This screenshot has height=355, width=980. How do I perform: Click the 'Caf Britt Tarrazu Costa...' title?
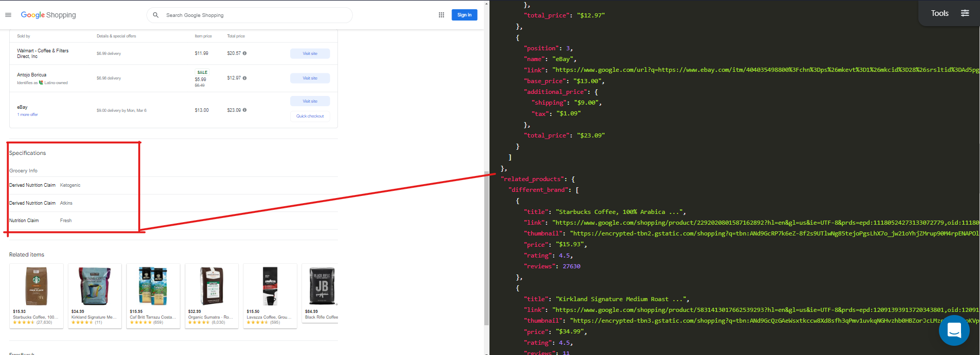(153, 317)
